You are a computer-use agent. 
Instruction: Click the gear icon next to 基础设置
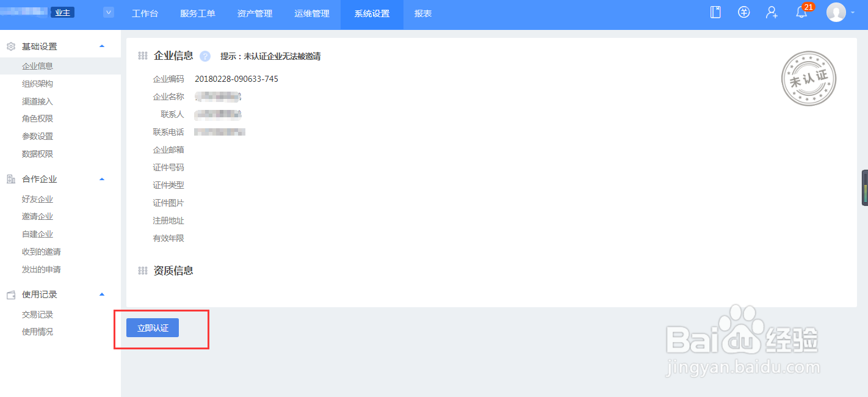[x=10, y=46]
